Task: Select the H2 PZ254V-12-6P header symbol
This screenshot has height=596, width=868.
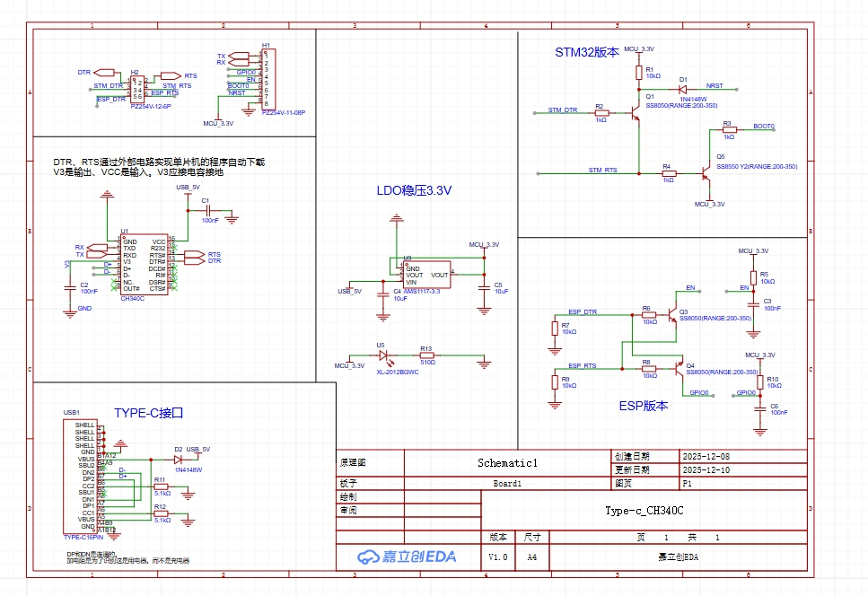Action: click(x=137, y=90)
